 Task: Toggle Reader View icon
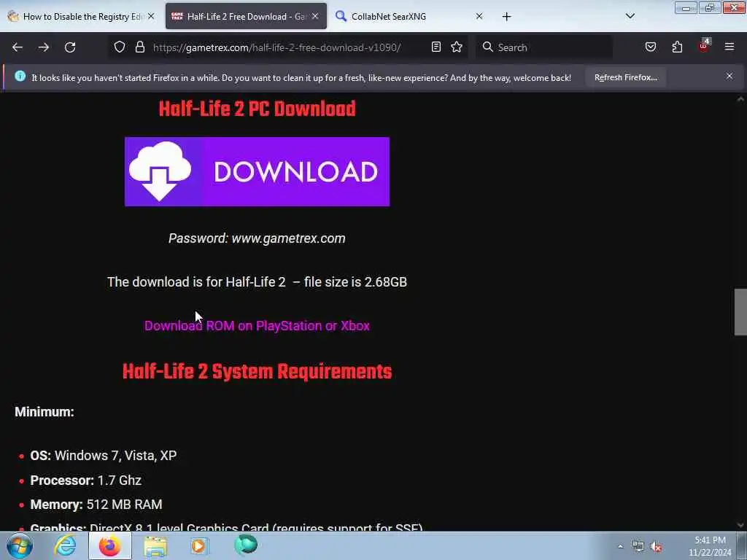436,47
